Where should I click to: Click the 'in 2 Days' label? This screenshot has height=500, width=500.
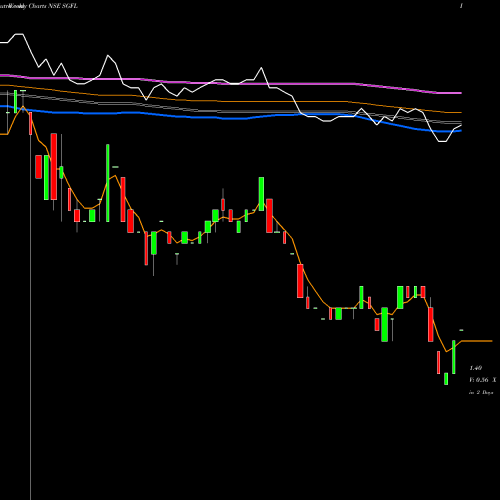[x=481, y=393]
